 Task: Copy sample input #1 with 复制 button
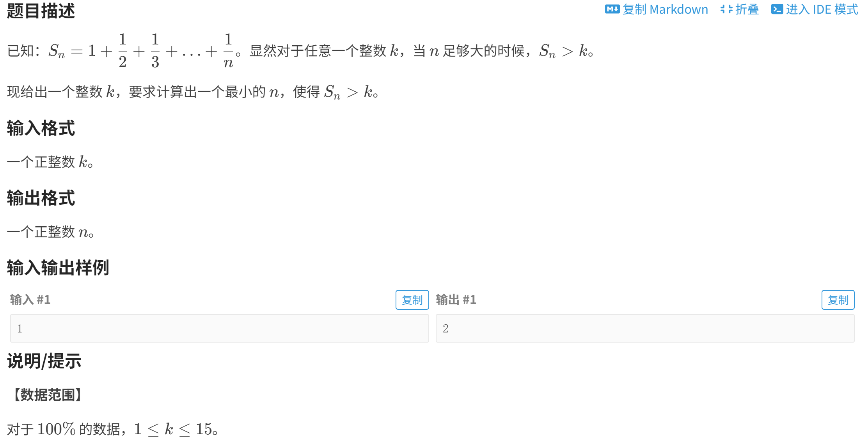412,300
